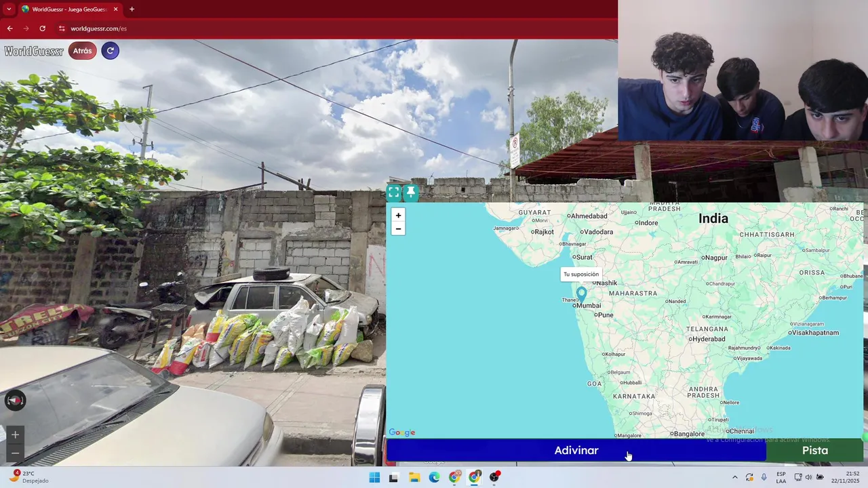Click the Chennai label on the map
This screenshot has height=488, width=868.
pyautogui.click(x=742, y=431)
